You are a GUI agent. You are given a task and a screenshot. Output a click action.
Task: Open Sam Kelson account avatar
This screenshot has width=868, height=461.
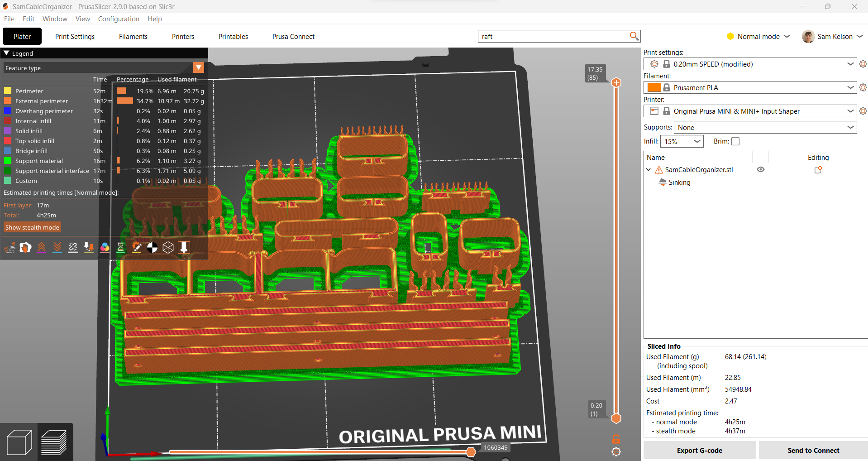pos(808,36)
